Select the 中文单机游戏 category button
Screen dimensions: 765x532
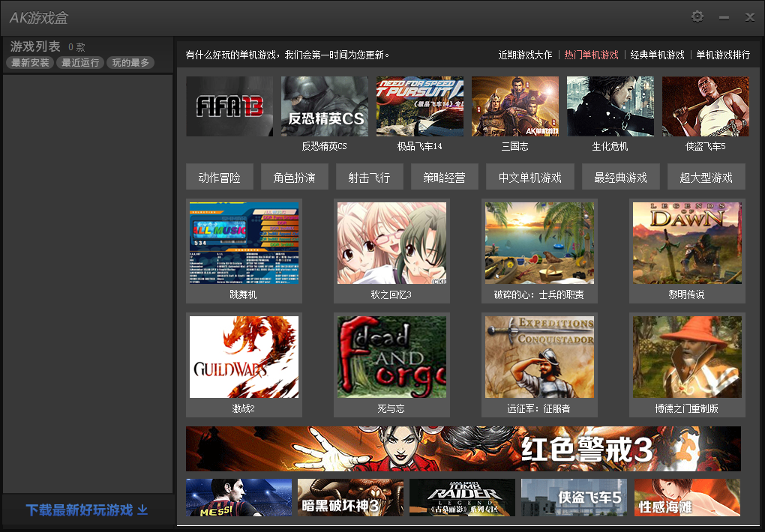click(x=529, y=178)
